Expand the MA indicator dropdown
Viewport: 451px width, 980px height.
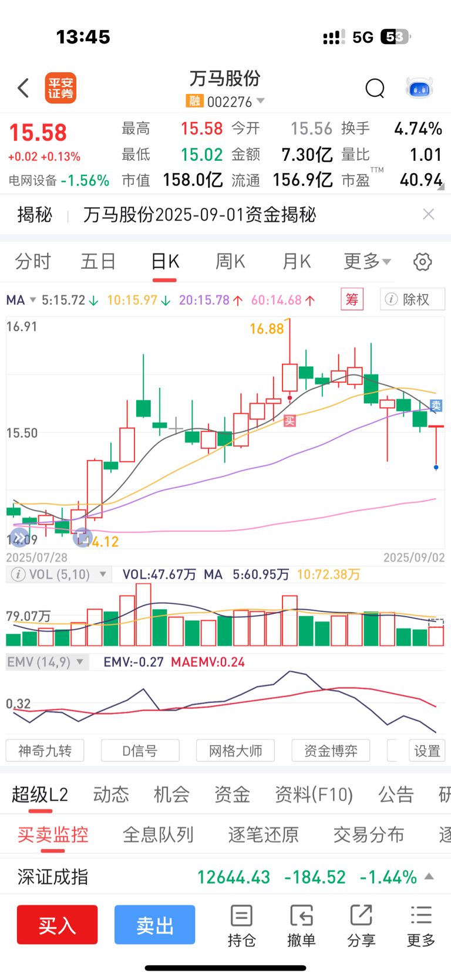(33, 300)
